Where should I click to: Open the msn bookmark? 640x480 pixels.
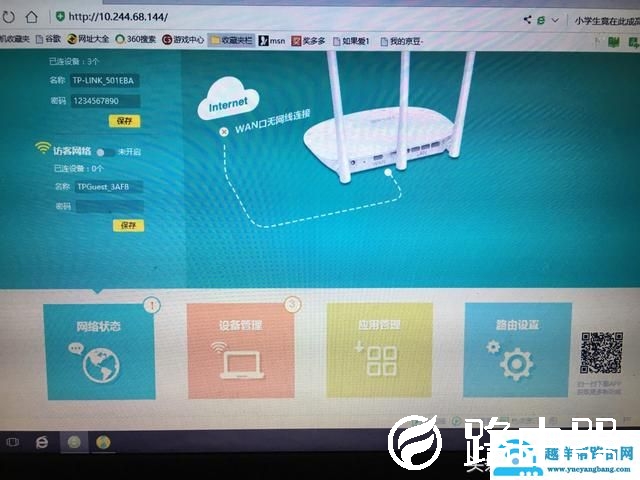pyautogui.click(x=271, y=40)
